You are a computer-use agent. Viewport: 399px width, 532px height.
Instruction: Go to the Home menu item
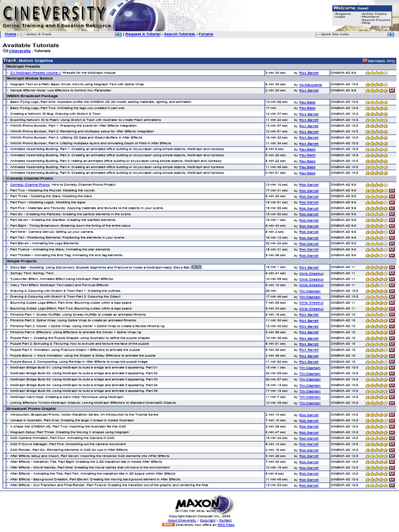pyautogui.click(x=10, y=34)
